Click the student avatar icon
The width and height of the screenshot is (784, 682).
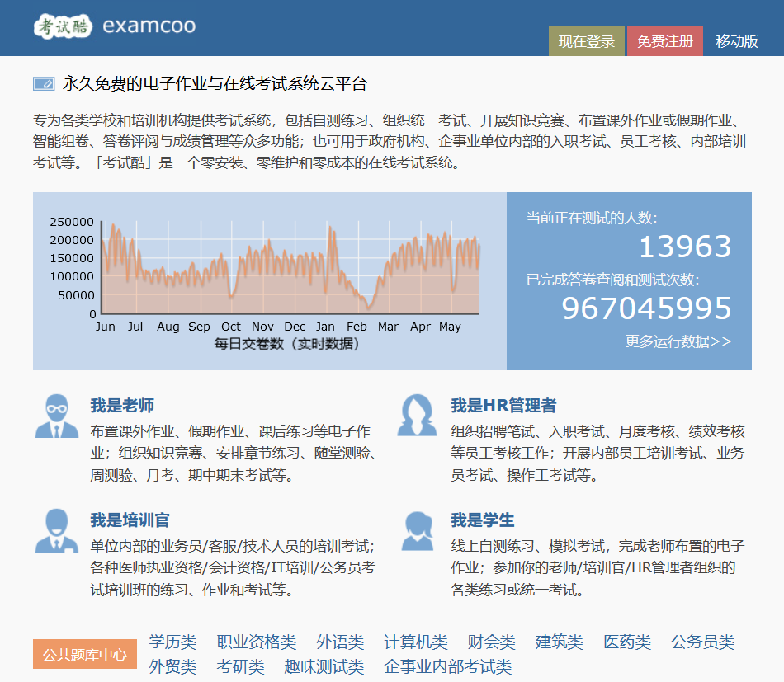tap(417, 530)
